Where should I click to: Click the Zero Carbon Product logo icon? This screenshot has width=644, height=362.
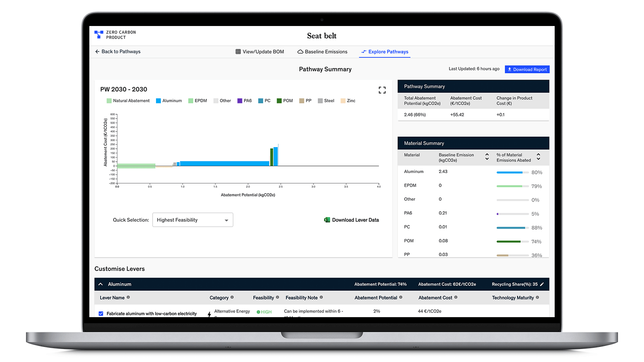coord(99,34)
